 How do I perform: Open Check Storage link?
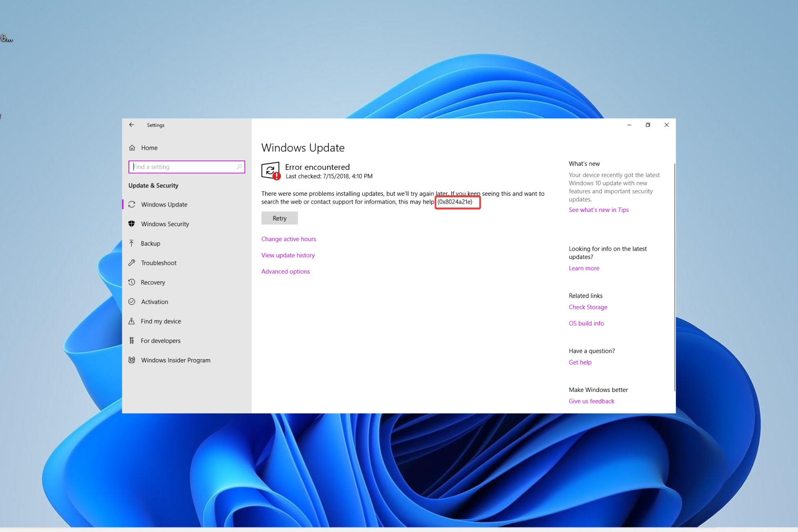click(588, 307)
